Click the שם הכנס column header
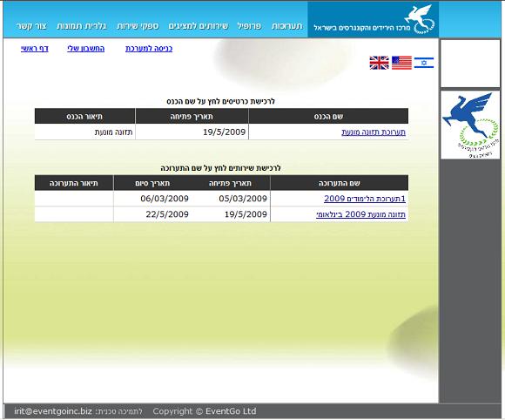Image resolution: width=505 pixels, height=420 pixels. (x=328, y=117)
